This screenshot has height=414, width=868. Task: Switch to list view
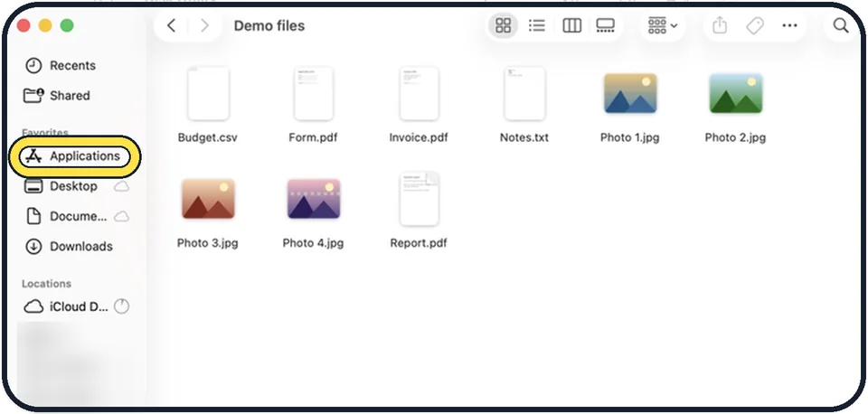(536, 25)
